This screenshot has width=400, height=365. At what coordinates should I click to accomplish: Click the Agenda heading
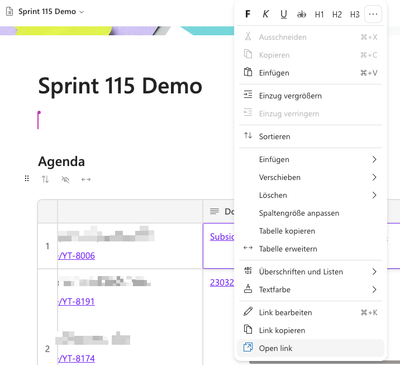click(x=61, y=161)
